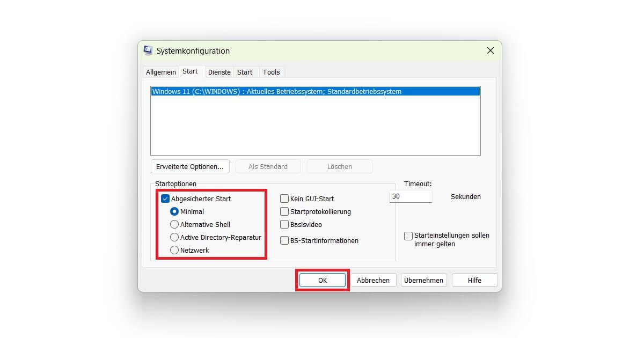Viewport: 644px width, 338px height.
Task: Choose Alternative Shell safe boot mode
Action: 174,224
